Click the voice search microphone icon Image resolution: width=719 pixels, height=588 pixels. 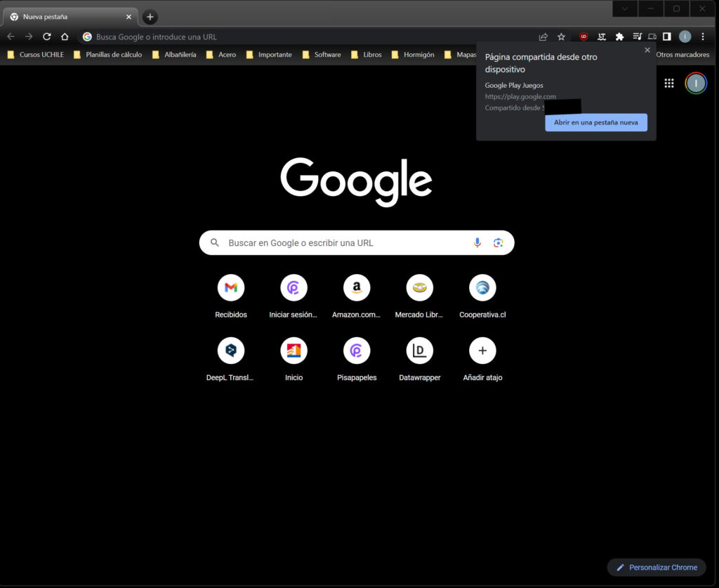tap(477, 242)
